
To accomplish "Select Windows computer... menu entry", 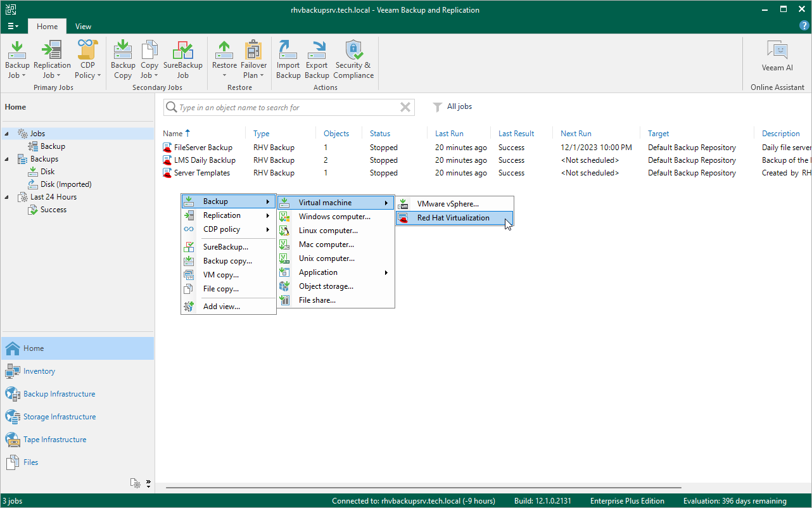I will [x=336, y=217].
